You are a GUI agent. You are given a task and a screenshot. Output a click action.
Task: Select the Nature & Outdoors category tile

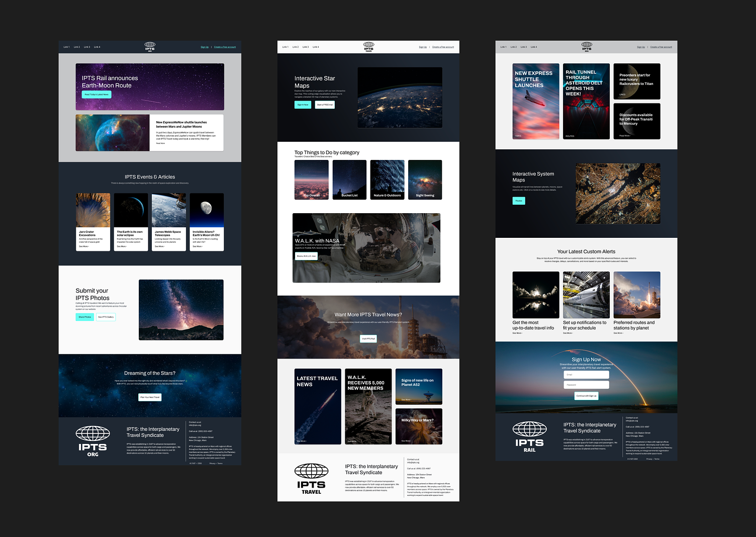click(x=388, y=180)
